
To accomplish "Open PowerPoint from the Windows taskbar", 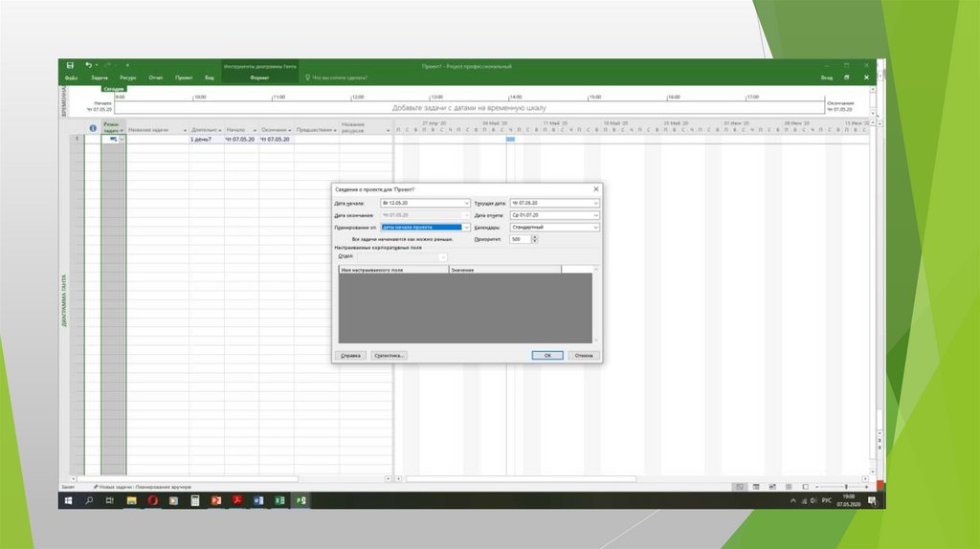I will coord(216,500).
